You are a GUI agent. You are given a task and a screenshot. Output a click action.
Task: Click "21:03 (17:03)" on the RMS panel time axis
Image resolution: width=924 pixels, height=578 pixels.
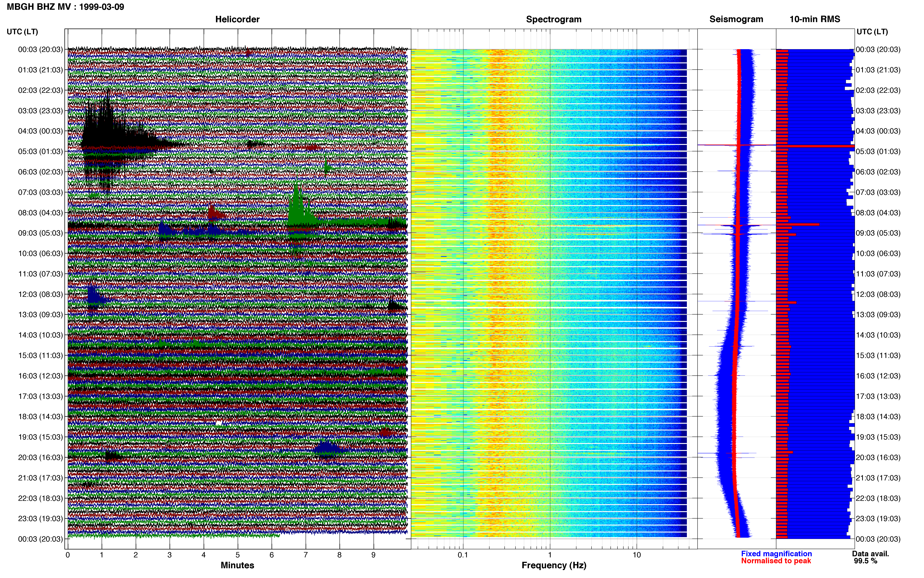click(878, 478)
